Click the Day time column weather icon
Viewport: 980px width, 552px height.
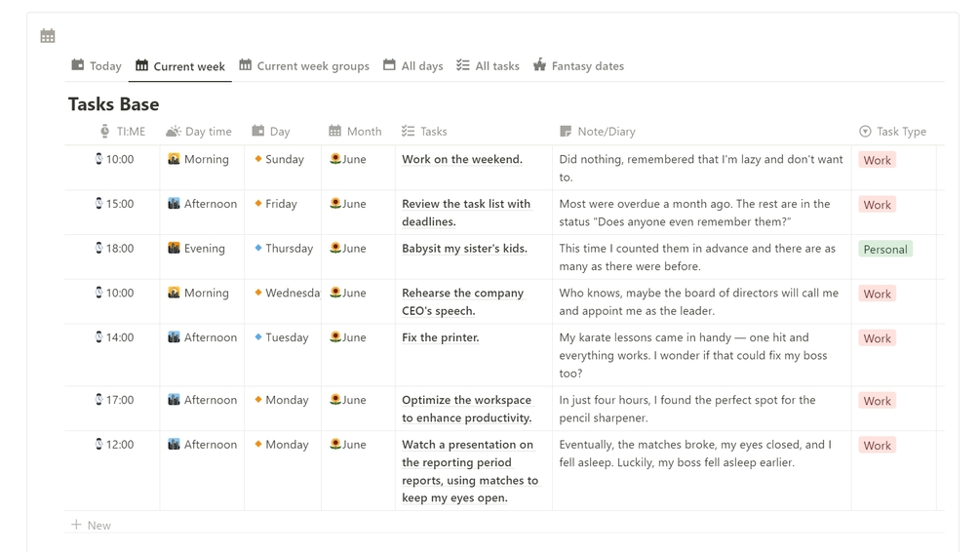click(x=174, y=132)
